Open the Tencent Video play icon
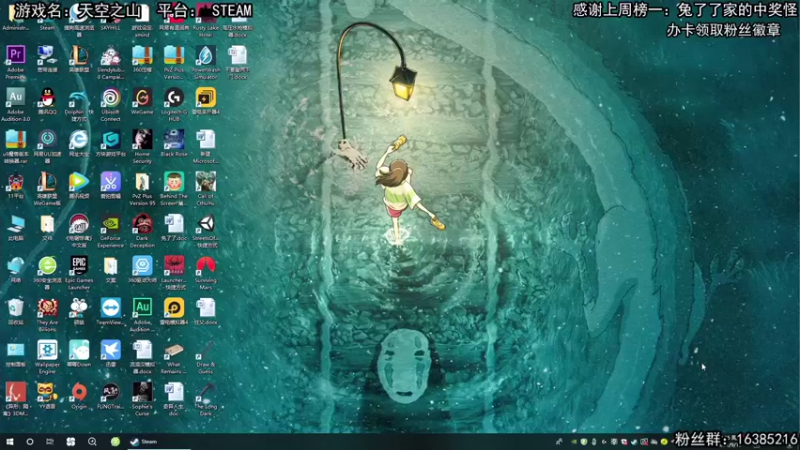This screenshot has width=800, height=450. (x=79, y=182)
